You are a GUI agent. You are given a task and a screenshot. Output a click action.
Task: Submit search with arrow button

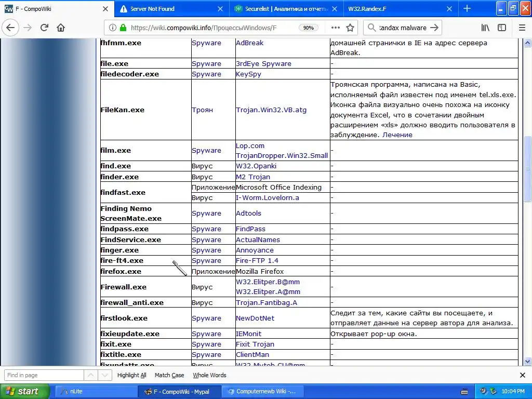coord(434,28)
